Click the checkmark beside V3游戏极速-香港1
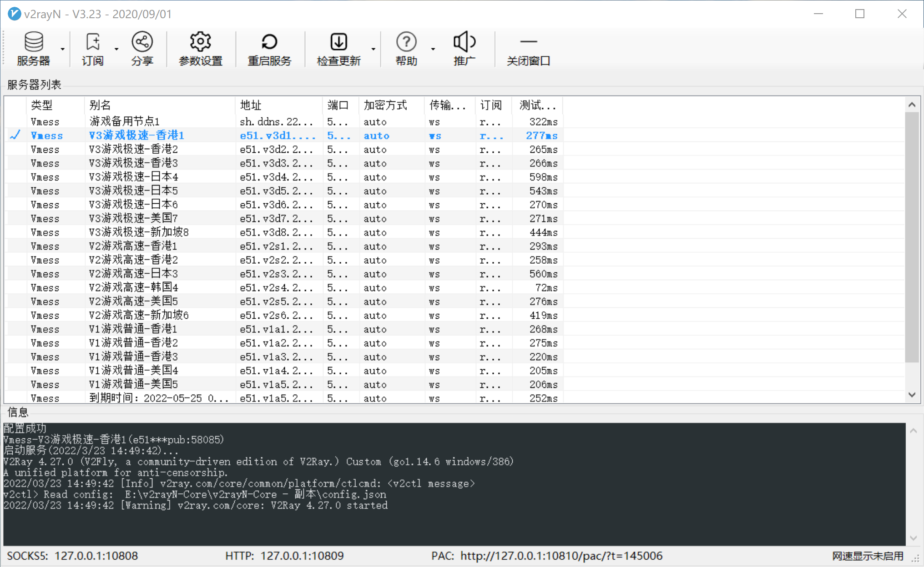The width and height of the screenshot is (924, 567). point(15,135)
